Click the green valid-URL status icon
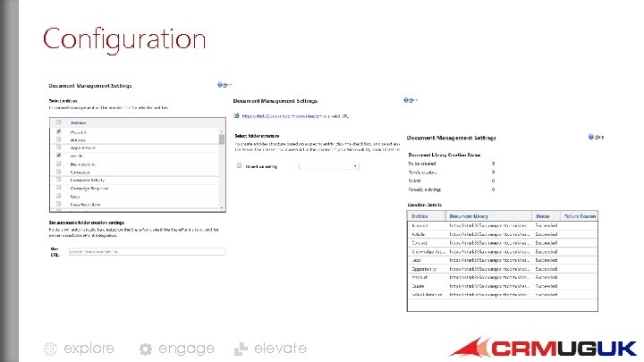 point(236,115)
